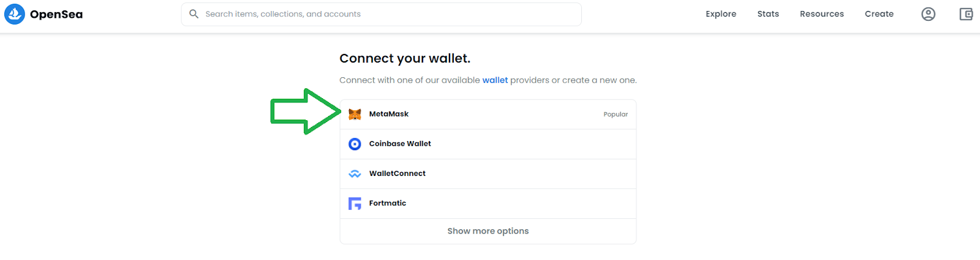The height and width of the screenshot is (260, 980).
Task: Focus the search items and collections field
Action: [x=381, y=14]
